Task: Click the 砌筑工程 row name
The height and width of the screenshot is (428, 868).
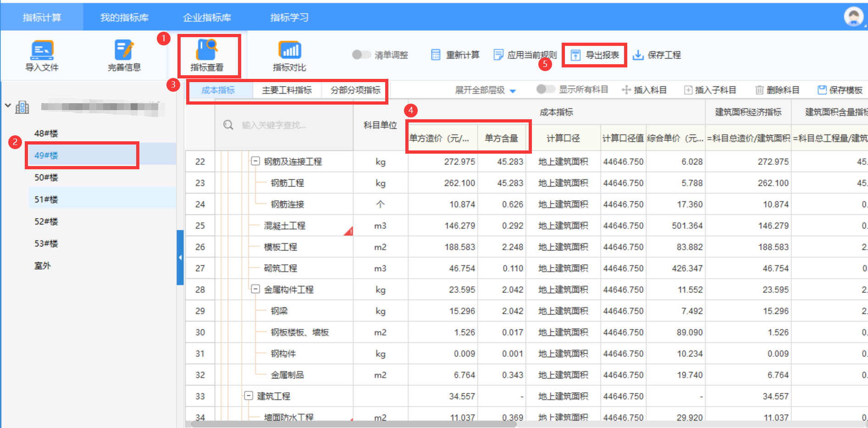Action: [x=281, y=268]
